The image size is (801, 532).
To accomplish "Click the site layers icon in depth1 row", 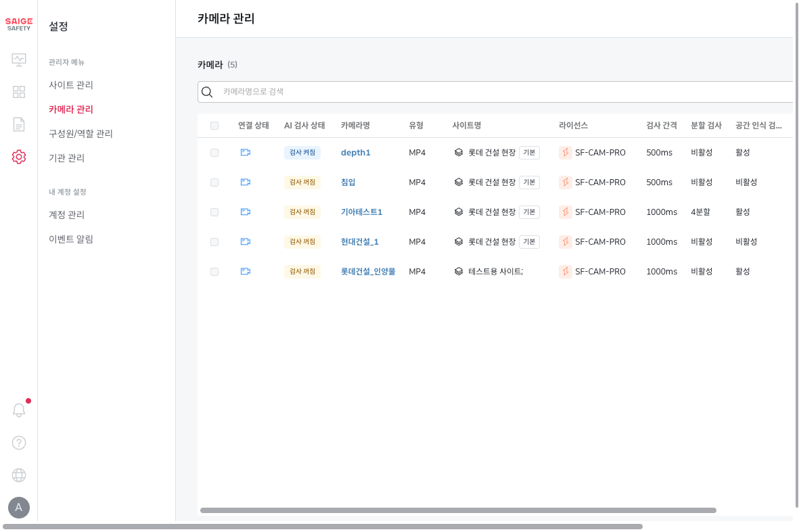I will (459, 152).
